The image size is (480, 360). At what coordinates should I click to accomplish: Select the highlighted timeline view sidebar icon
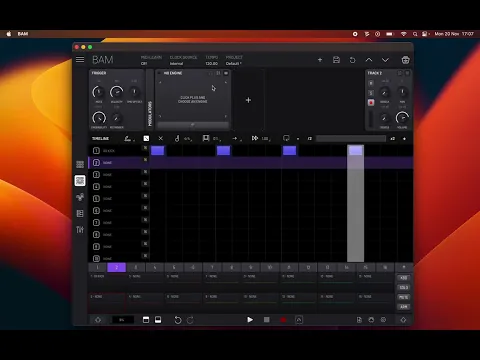tap(80, 181)
